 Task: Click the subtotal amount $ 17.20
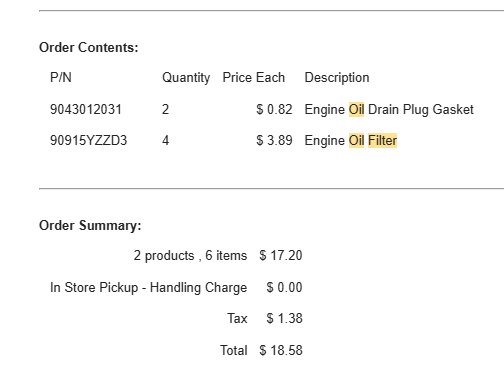click(x=281, y=256)
